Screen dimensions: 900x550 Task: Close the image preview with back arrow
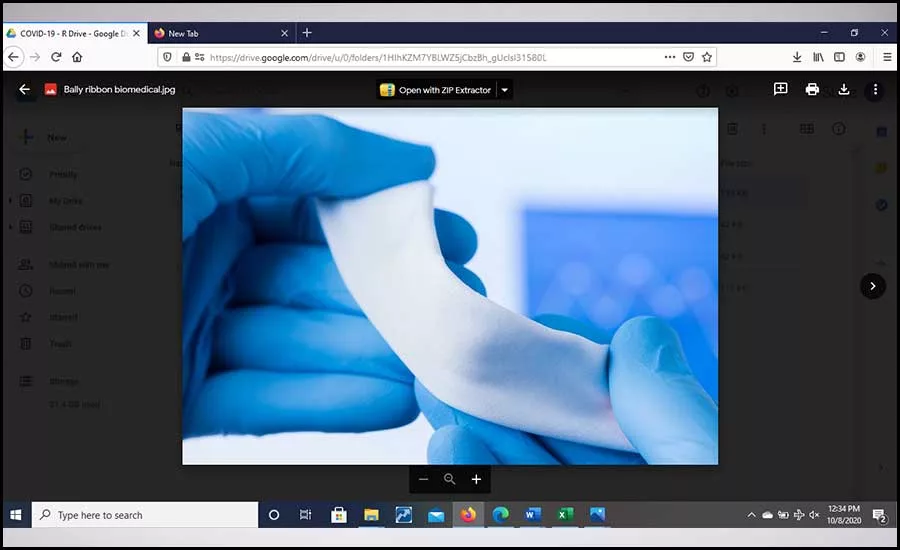[x=24, y=90]
